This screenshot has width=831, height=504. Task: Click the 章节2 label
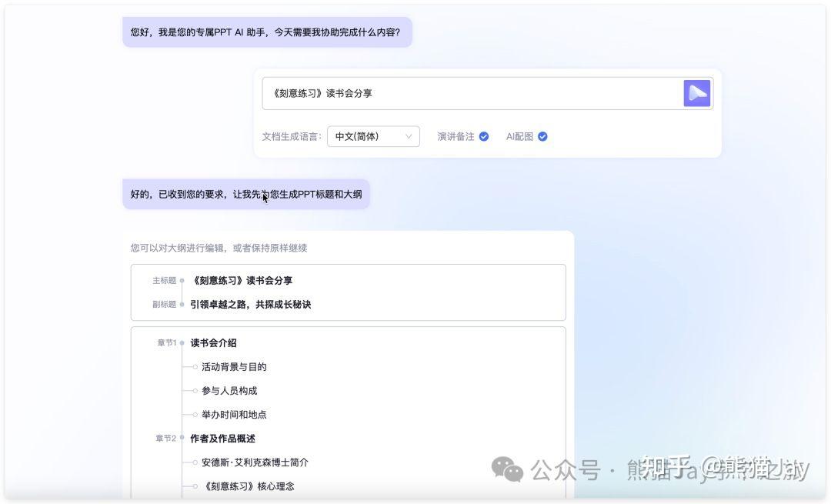(166, 439)
